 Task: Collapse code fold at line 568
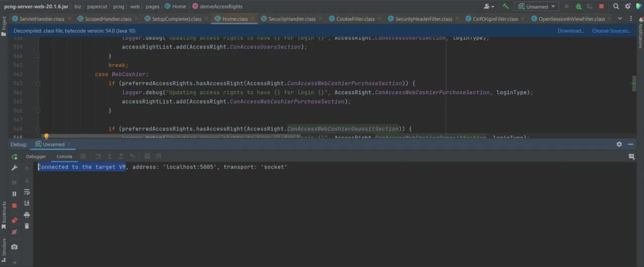(38, 128)
